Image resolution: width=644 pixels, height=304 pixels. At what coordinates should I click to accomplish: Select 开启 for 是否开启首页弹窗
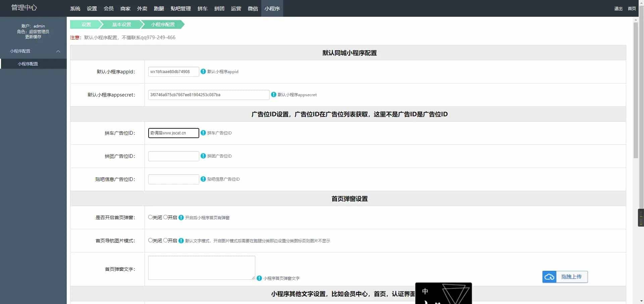(166, 217)
